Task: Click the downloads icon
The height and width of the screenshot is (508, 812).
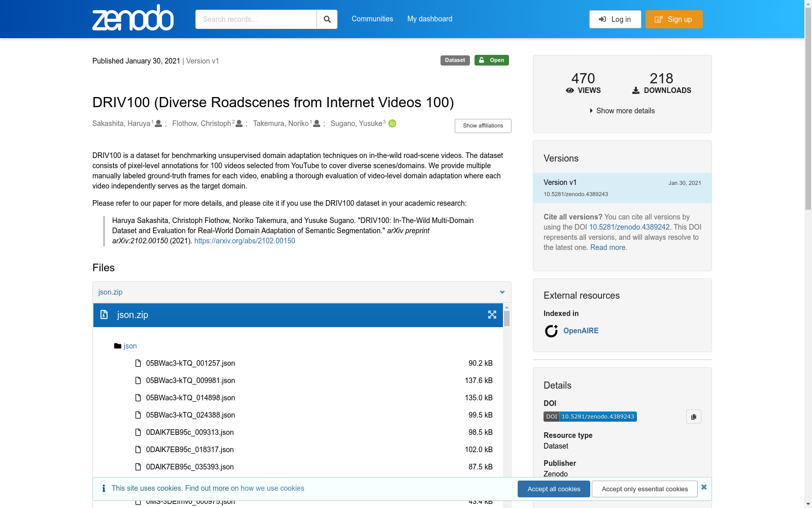Action: point(636,90)
